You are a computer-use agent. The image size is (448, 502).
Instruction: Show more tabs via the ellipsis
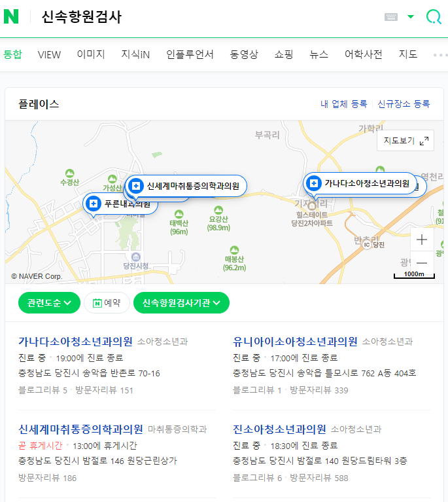click(x=440, y=55)
